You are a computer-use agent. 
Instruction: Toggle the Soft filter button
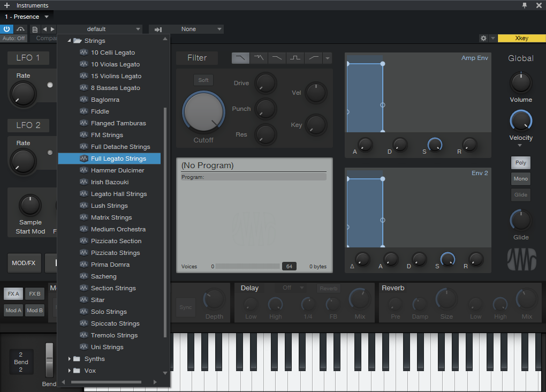[x=203, y=80]
